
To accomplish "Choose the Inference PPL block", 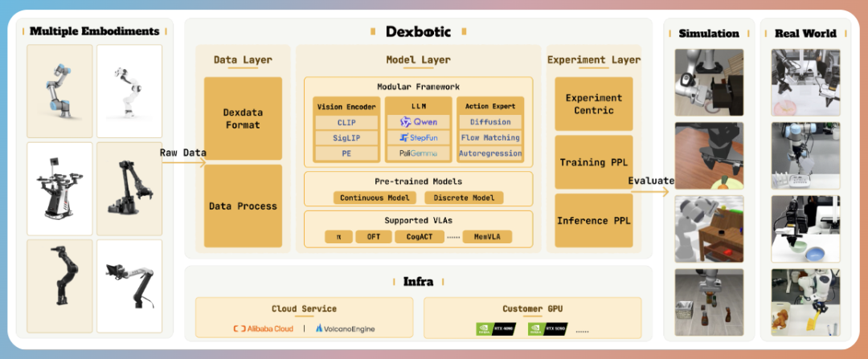I will tap(594, 220).
